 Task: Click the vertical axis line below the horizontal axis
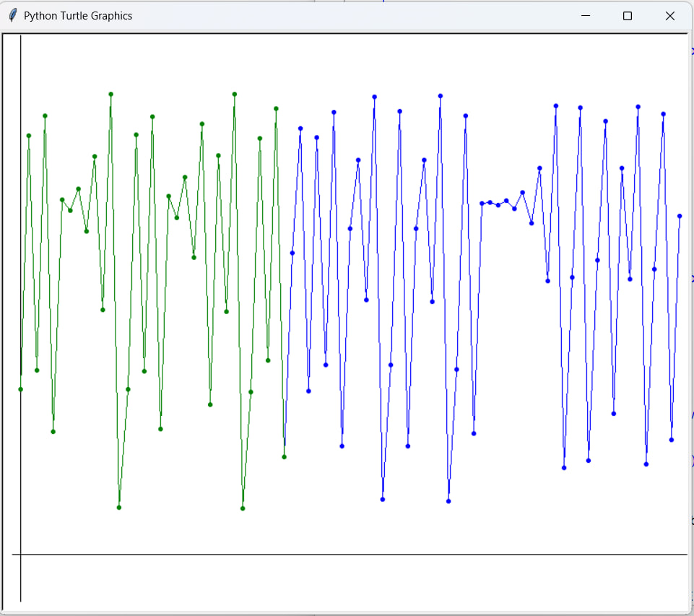[20, 581]
